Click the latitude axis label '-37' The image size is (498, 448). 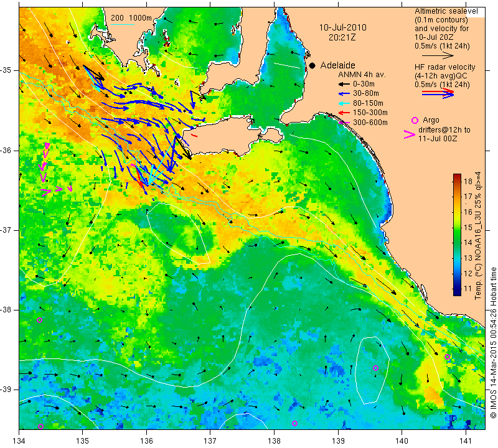point(6,230)
